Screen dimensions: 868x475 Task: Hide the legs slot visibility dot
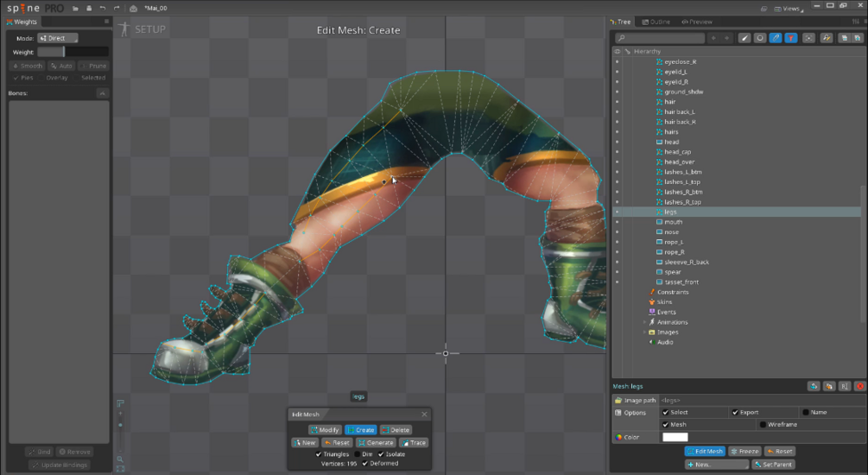coord(618,212)
